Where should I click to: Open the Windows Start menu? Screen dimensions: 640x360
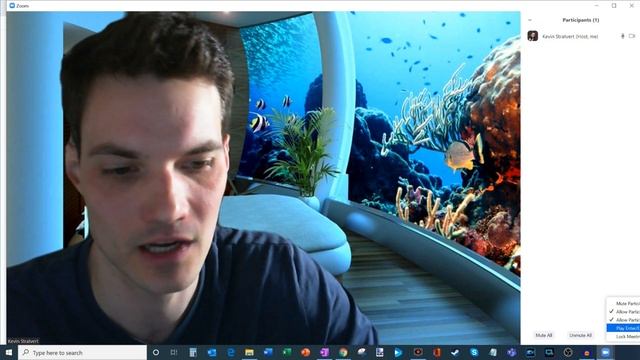(9, 352)
